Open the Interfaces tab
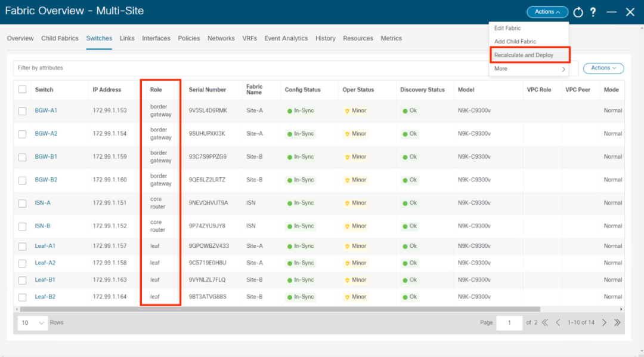This screenshot has height=357, width=644. [x=156, y=38]
